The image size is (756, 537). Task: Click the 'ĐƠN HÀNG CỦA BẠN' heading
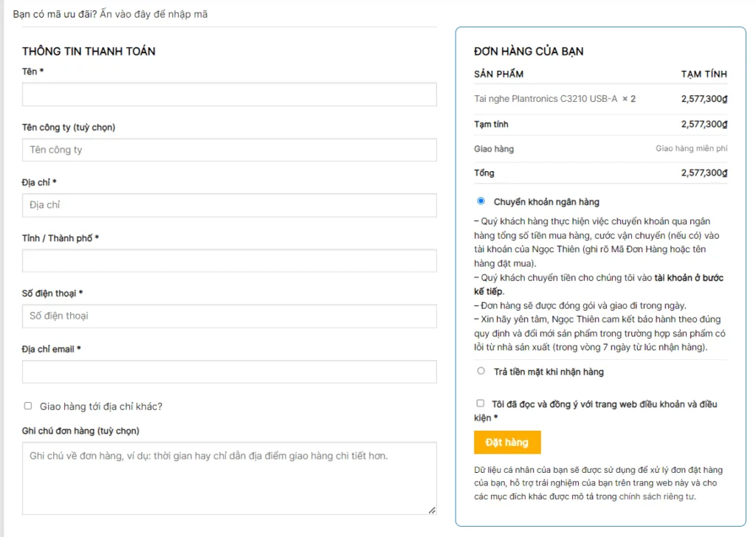(x=529, y=52)
